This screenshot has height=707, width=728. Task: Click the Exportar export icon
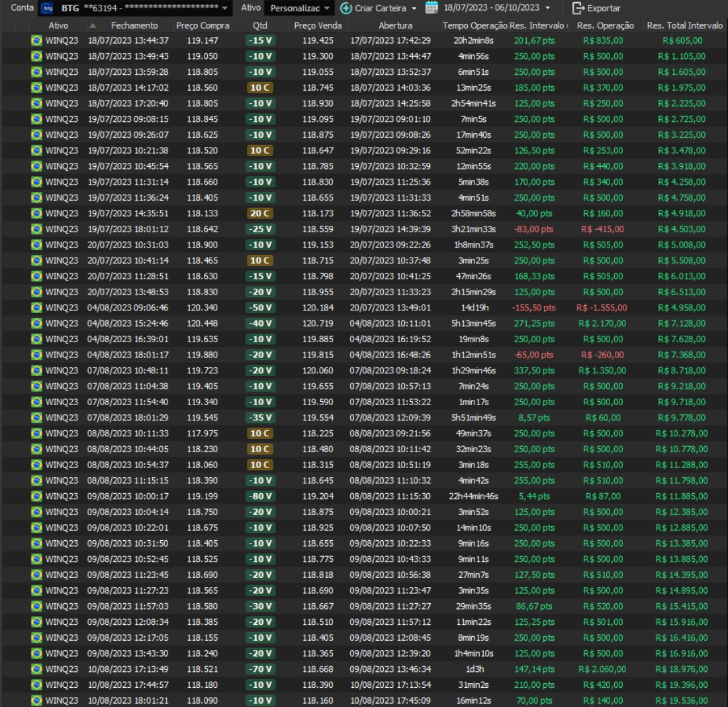click(x=578, y=9)
